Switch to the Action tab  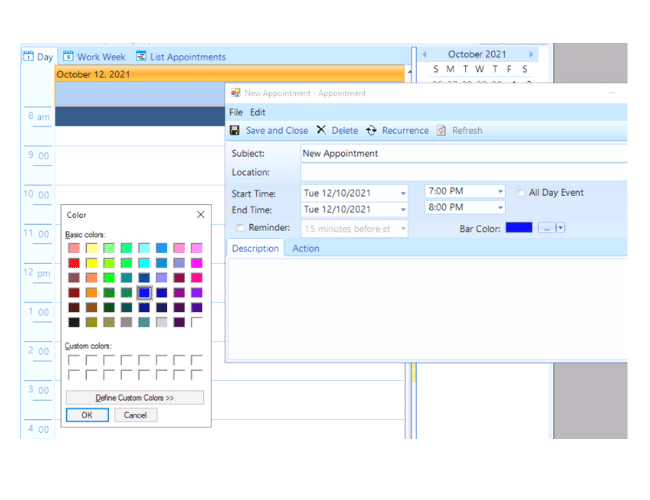[x=306, y=248]
